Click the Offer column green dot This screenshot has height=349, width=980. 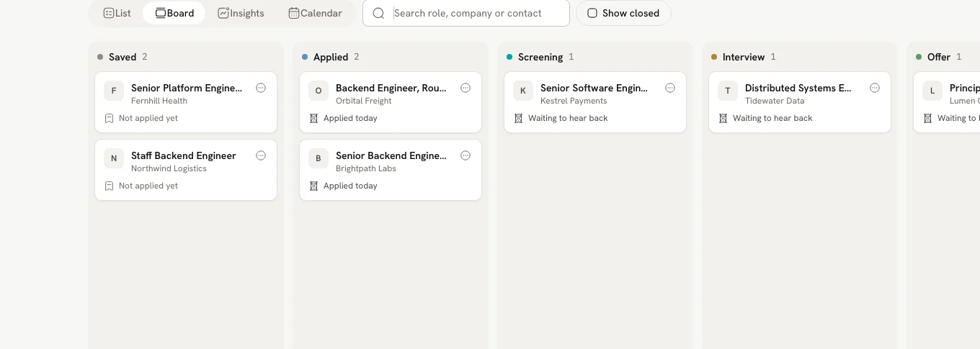pos(919,57)
